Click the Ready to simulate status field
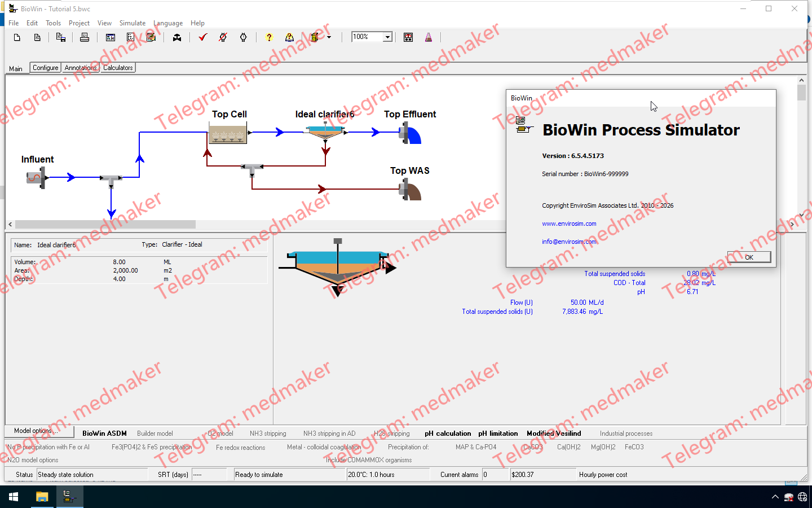Viewport: 812px width, 508px height. point(290,475)
